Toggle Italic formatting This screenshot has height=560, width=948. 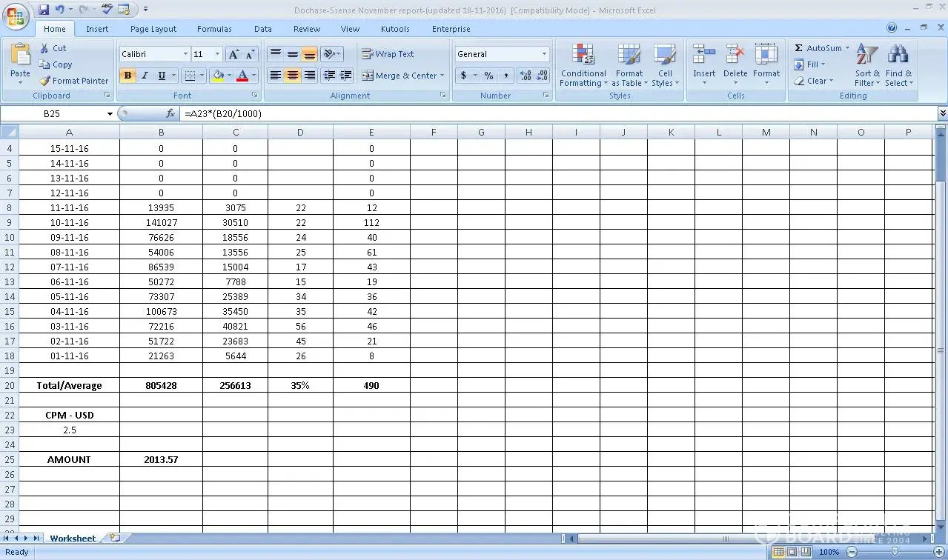(145, 76)
